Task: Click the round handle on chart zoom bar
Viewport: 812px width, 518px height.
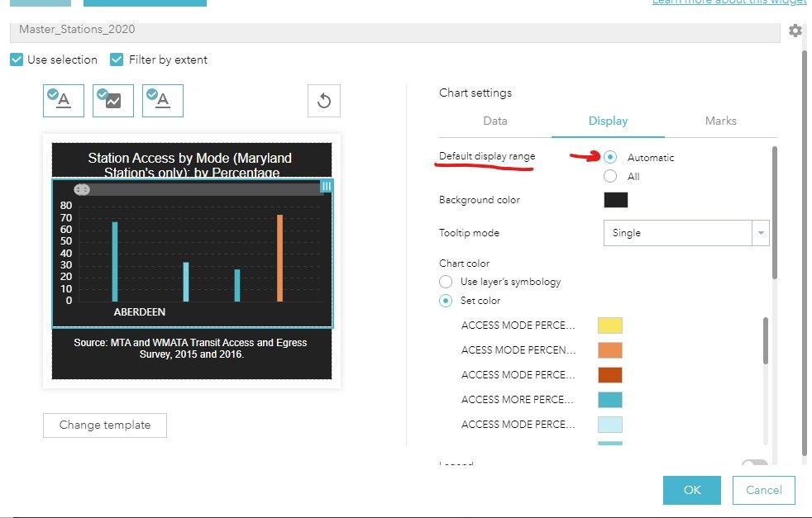Action: click(82, 190)
